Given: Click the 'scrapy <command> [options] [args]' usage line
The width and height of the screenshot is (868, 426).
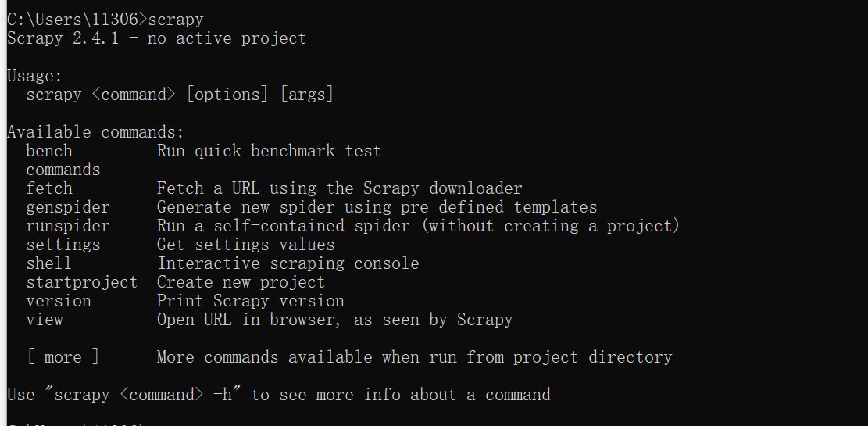Looking at the screenshot, I should [180, 95].
